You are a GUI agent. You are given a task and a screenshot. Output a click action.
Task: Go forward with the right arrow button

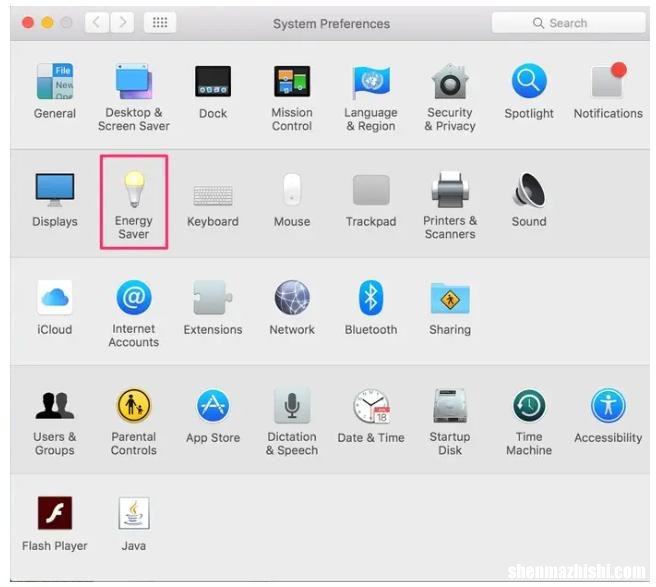122,22
